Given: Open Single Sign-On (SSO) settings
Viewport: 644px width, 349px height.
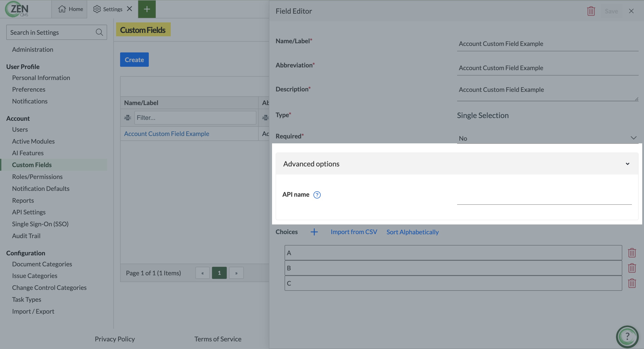Looking at the screenshot, I should [x=40, y=224].
